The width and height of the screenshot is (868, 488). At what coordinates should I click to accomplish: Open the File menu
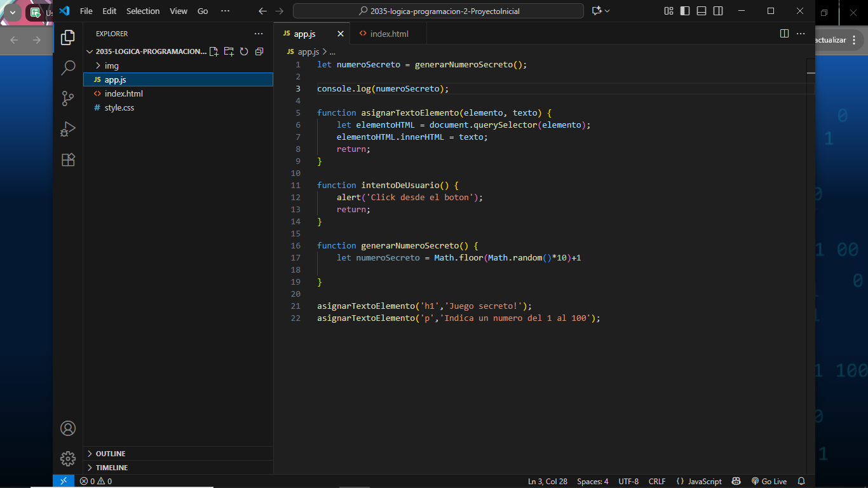86,11
